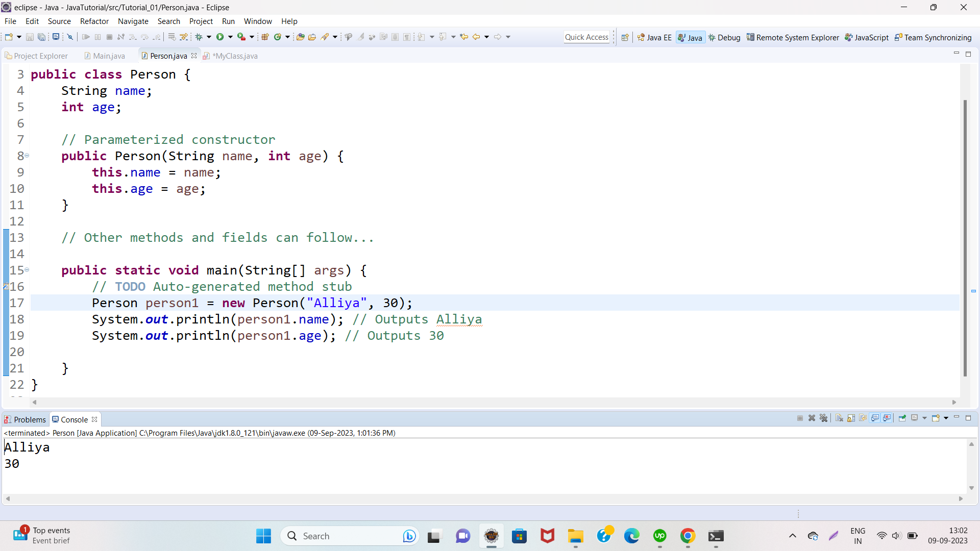Toggle Mark Occurrences

[x=361, y=37]
